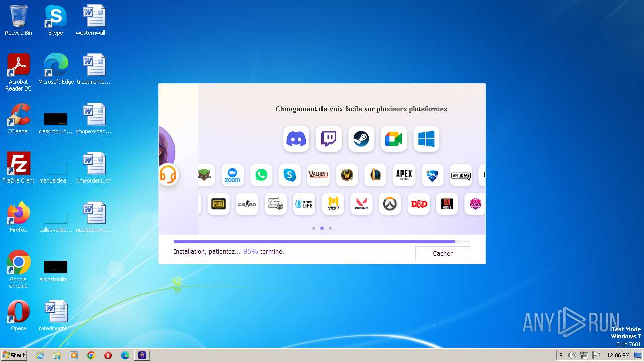Click the Valheim game icon
Image resolution: width=644 pixels, height=362 pixels.
point(318,175)
